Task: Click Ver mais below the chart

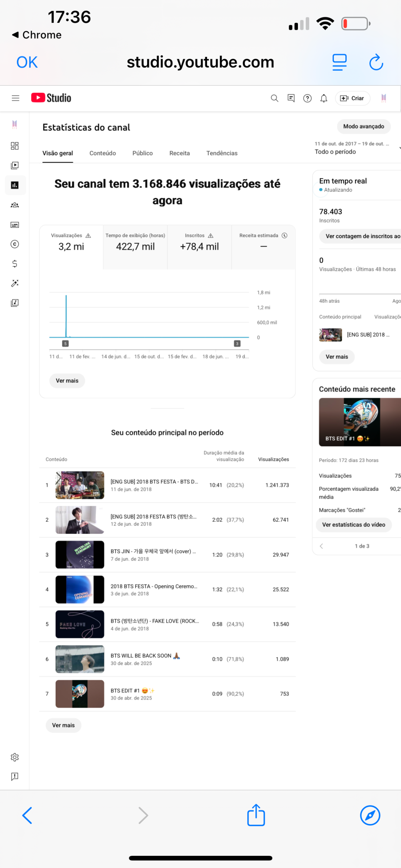Action: pos(67,380)
